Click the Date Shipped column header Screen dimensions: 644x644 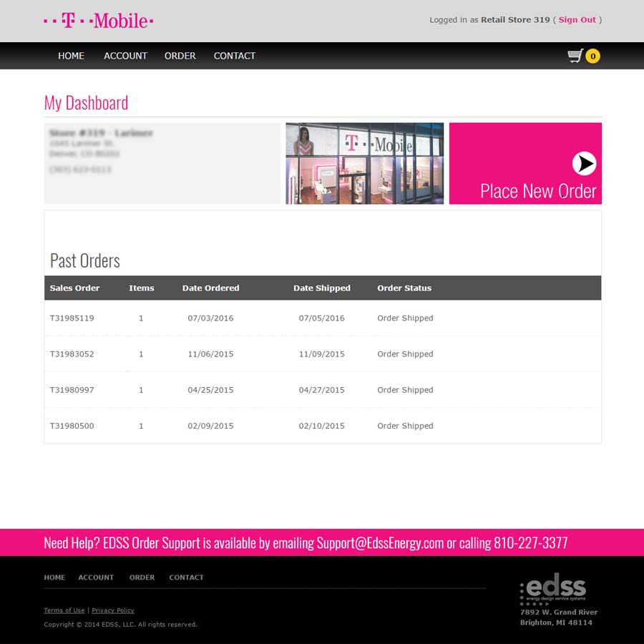click(322, 288)
